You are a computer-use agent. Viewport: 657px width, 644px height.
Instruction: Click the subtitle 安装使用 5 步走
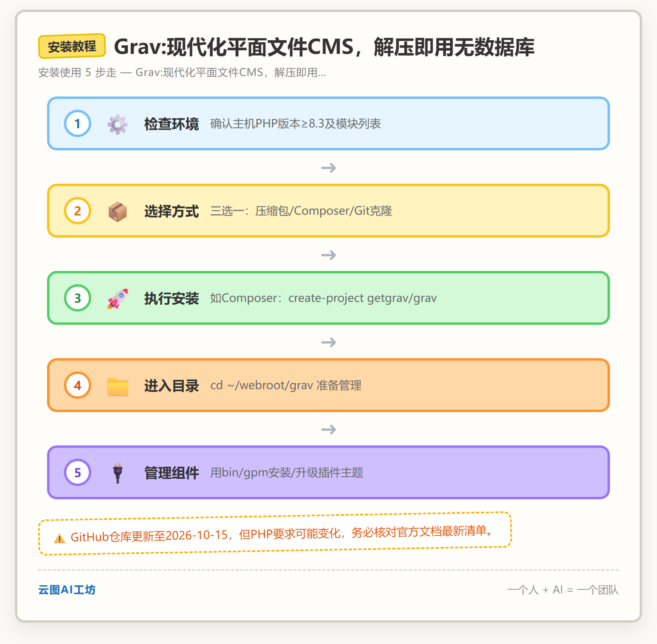(77, 72)
